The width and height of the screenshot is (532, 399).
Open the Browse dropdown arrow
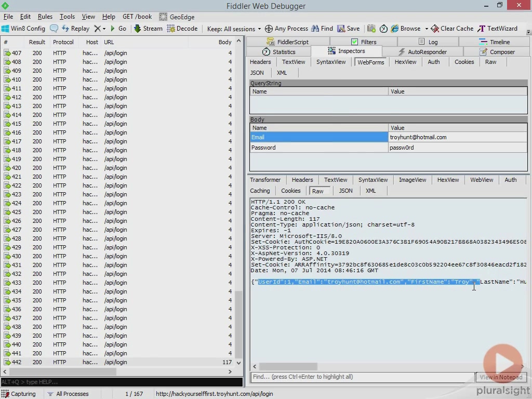coord(427,29)
